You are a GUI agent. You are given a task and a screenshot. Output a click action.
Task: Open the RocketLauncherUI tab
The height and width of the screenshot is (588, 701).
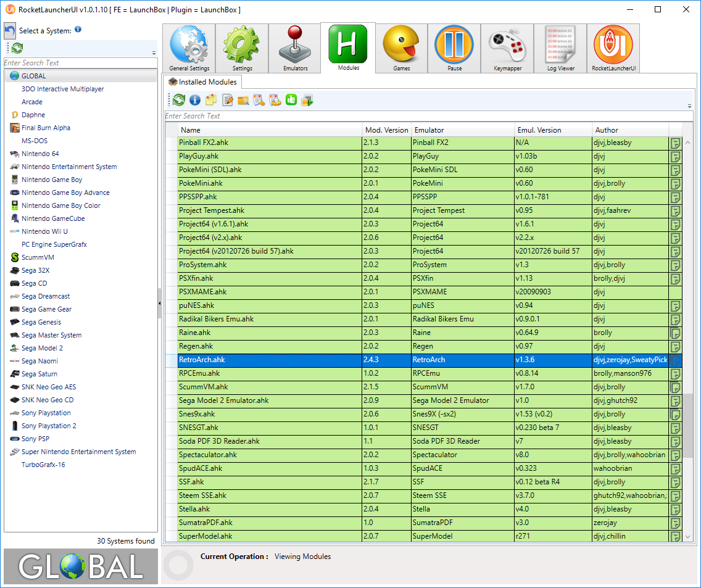613,48
